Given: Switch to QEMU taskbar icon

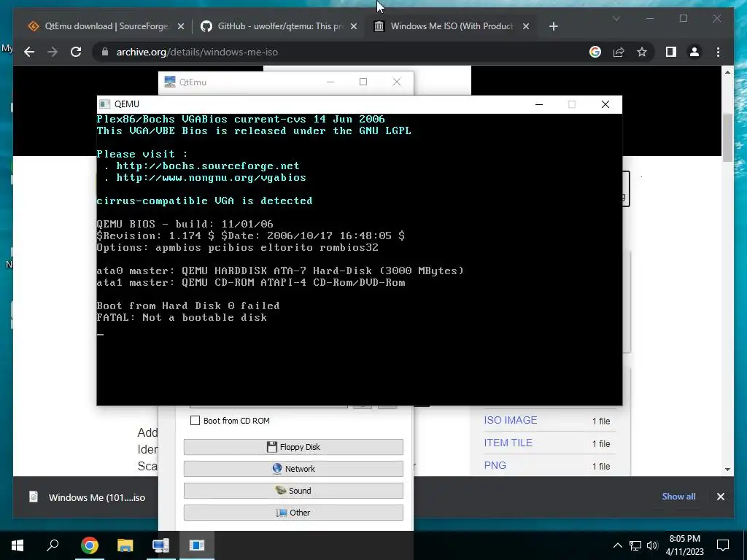Looking at the screenshot, I should [x=197, y=545].
